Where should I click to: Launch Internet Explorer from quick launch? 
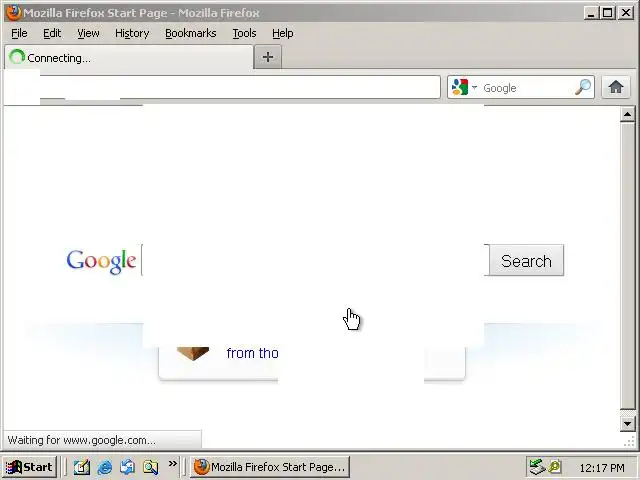click(x=105, y=467)
